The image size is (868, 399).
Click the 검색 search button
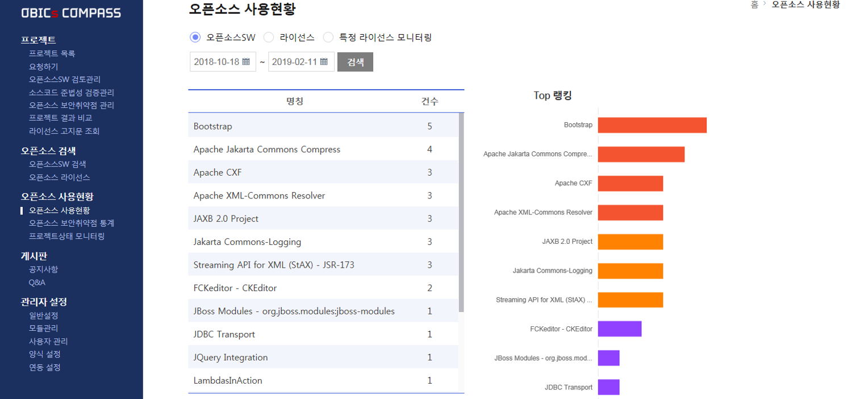pyautogui.click(x=355, y=62)
